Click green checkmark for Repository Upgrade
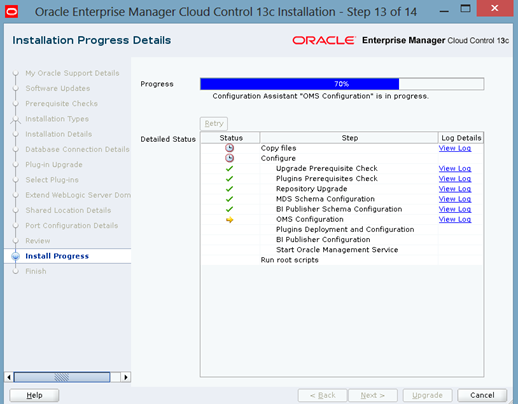The height and width of the screenshot is (404, 518). pyautogui.click(x=229, y=189)
